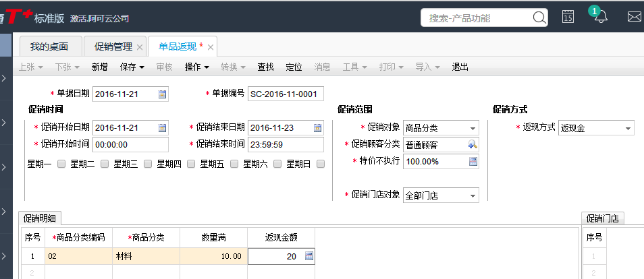Enable the 星期日 checkbox
644x279 pixels.
tap(321, 164)
